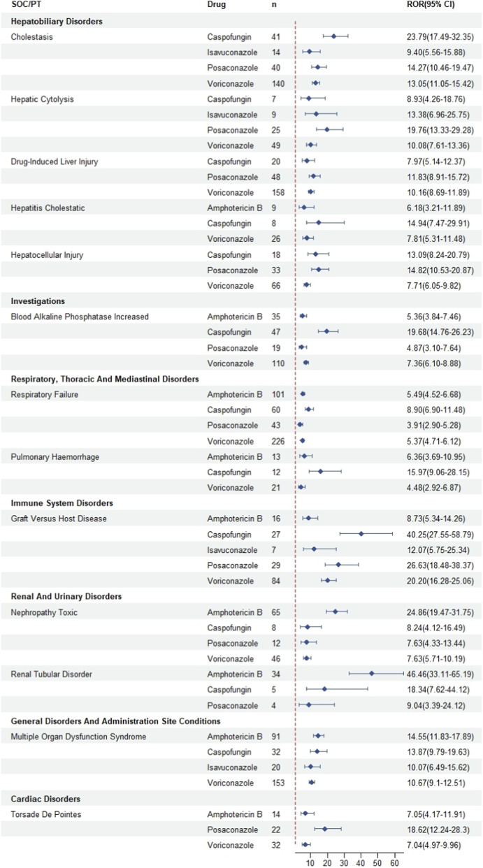
Task: Click the 'Drug' column header
Action: pyautogui.click(x=216, y=6)
